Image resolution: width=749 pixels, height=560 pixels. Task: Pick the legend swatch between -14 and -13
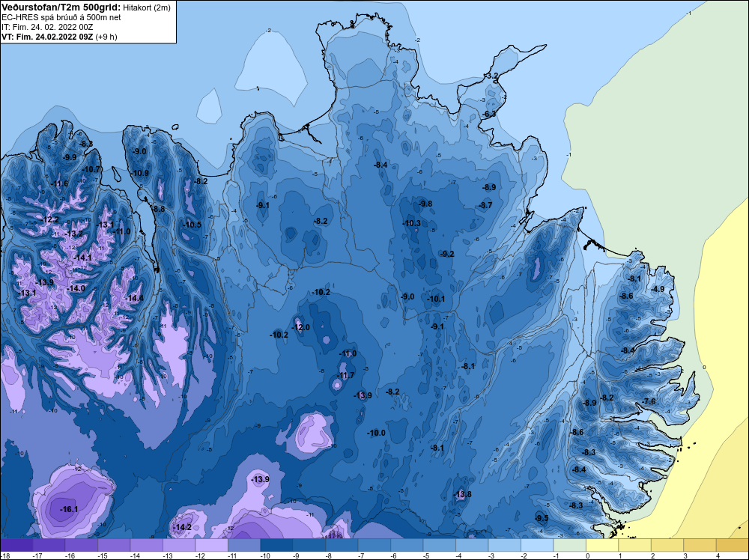click(x=147, y=545)
